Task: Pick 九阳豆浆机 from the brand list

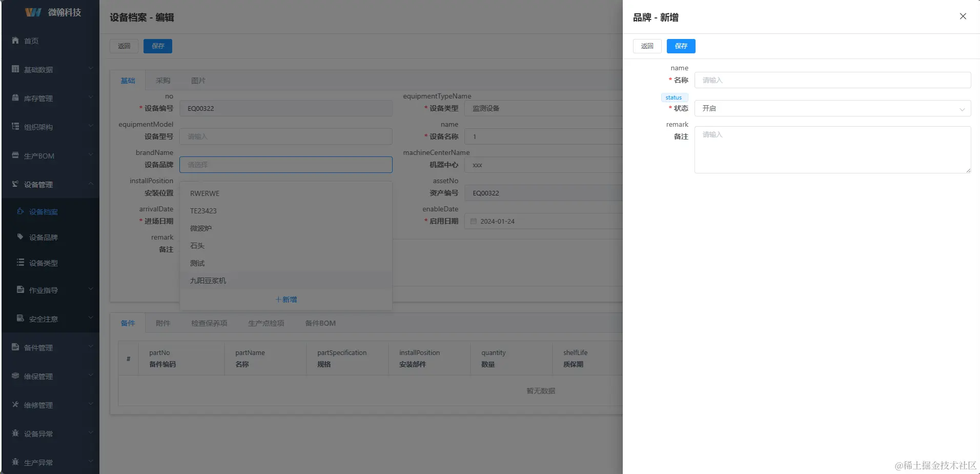Action: 286,281
